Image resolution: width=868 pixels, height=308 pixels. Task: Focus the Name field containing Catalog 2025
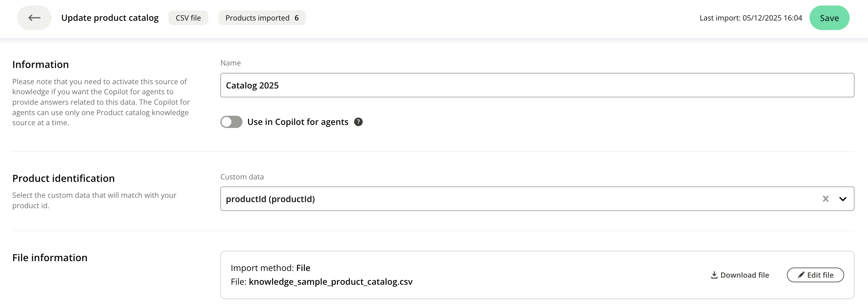click(x=537, y=85)
